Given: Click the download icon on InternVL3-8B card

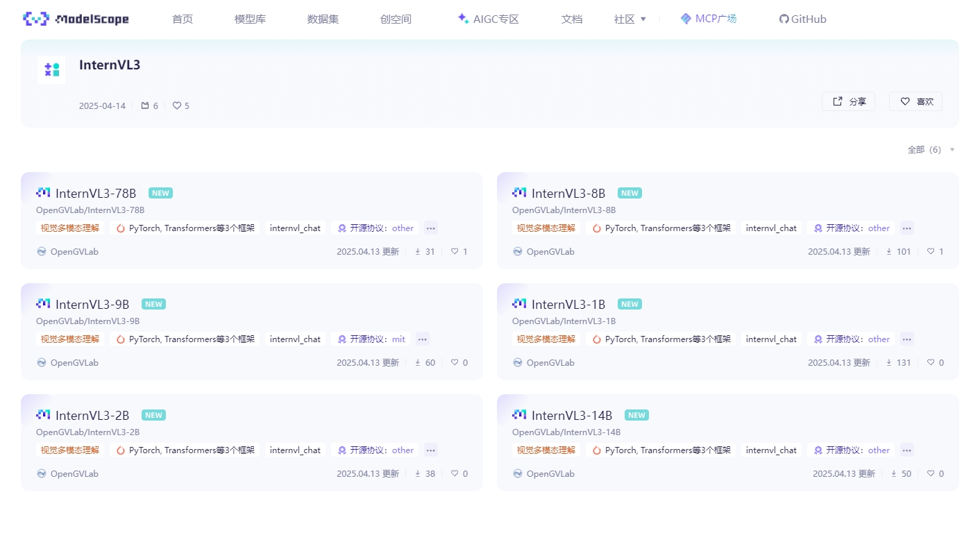Looking at the screenshot, I should click(889, 251).
